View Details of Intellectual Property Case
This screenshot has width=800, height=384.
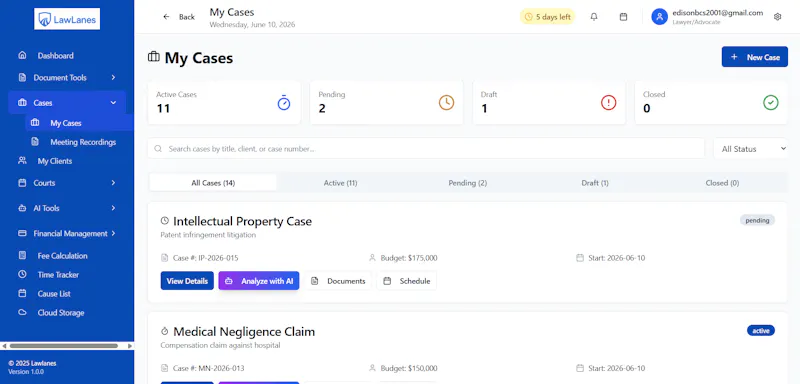tap(187, 280)
